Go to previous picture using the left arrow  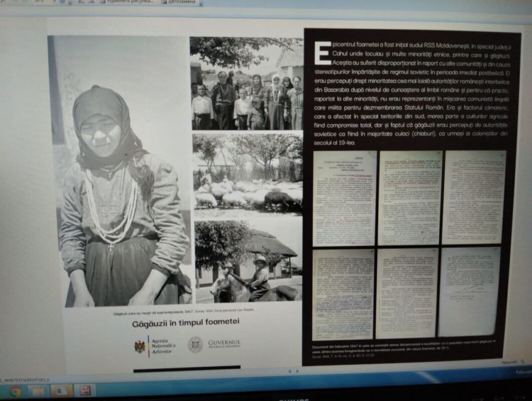click(x=289, y=371)
